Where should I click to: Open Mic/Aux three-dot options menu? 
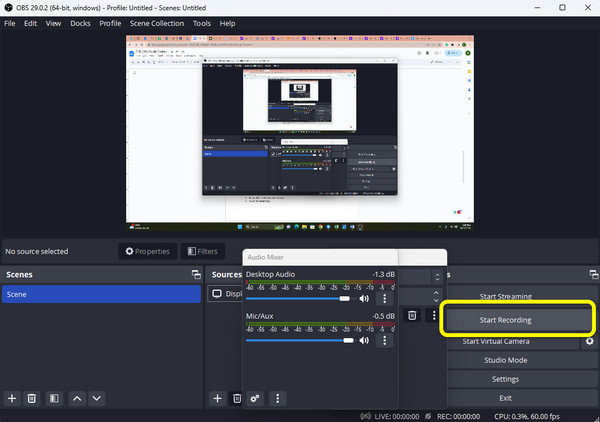coord(385,340)
